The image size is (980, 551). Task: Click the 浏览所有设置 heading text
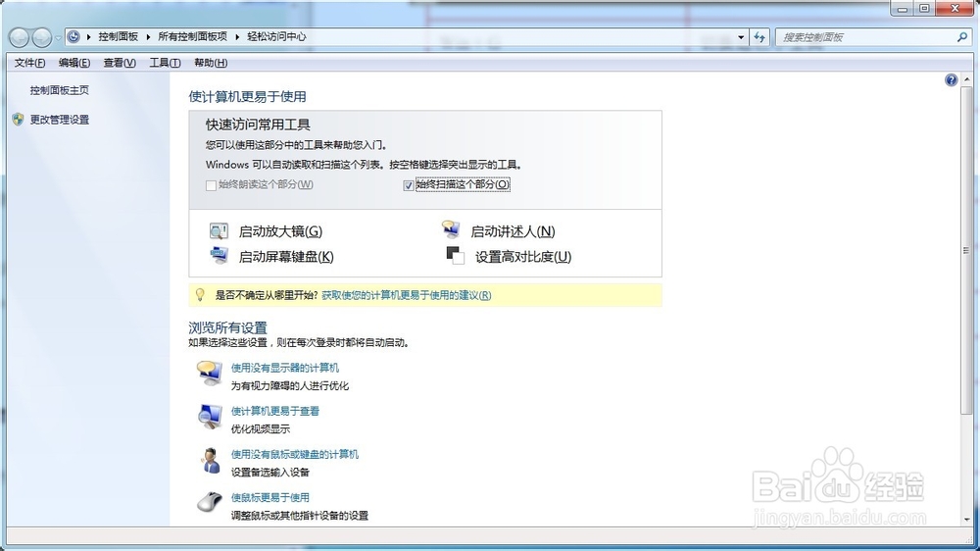tap(228, 327)
